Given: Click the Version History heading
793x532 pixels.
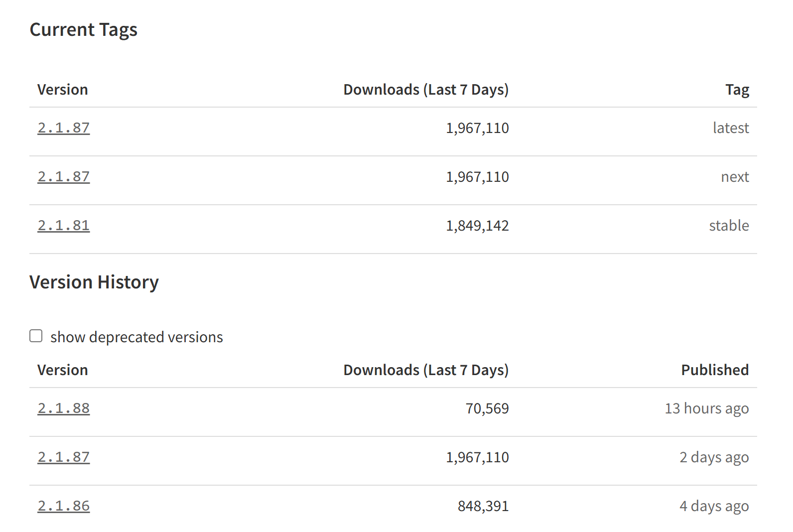Looking at the screenshot, I should (94, 282).
